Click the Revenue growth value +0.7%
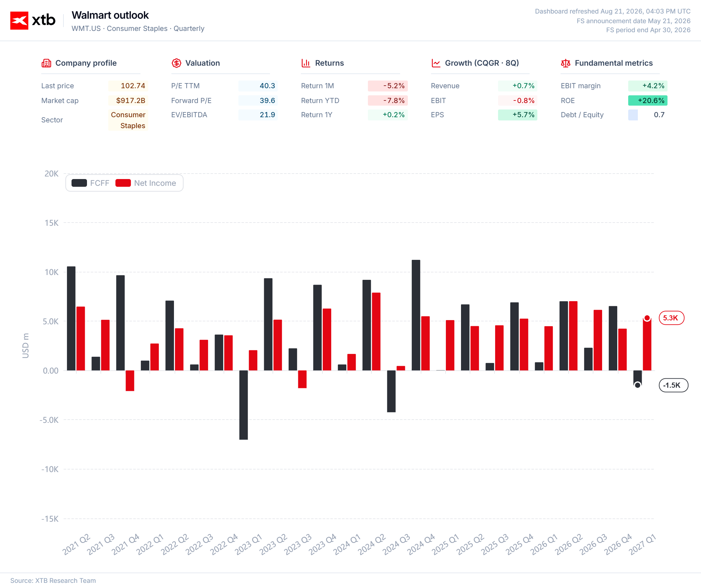Image resolution: width=701 pixels, height=588 pixels. (517, 86)
